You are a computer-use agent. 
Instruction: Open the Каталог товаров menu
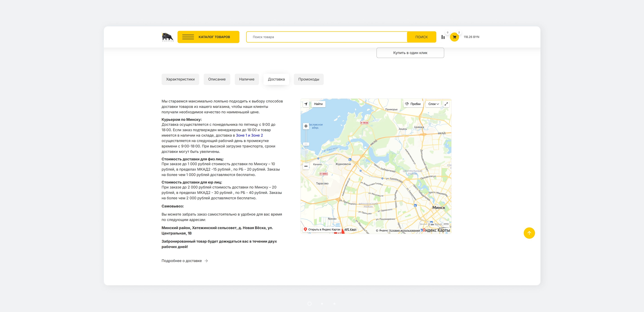click(208, 37)
